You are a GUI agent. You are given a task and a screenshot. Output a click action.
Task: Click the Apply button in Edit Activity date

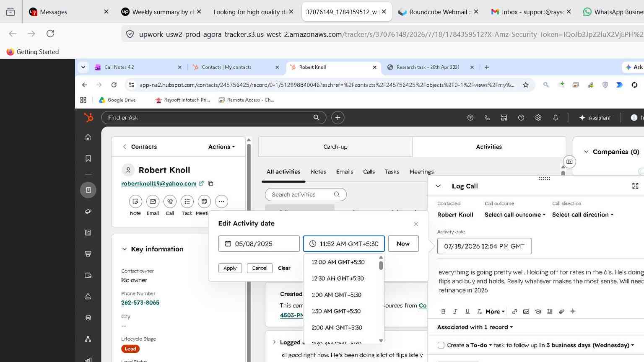230,268
